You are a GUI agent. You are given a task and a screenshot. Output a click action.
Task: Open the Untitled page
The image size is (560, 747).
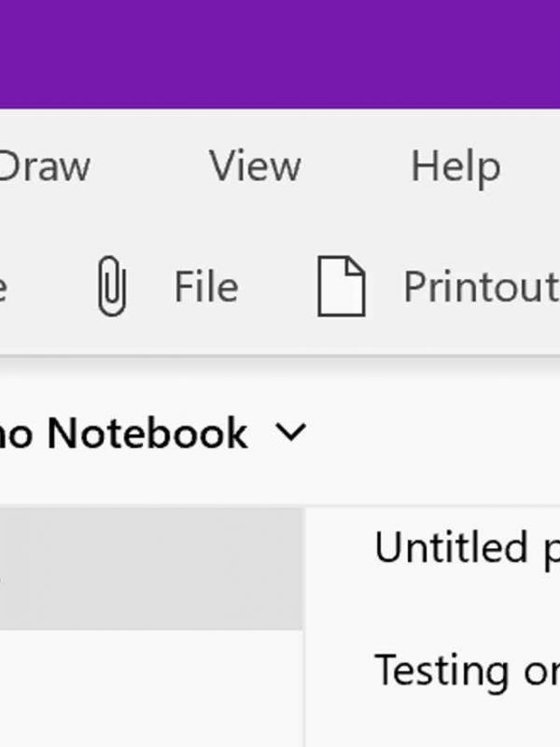point(468,548)
